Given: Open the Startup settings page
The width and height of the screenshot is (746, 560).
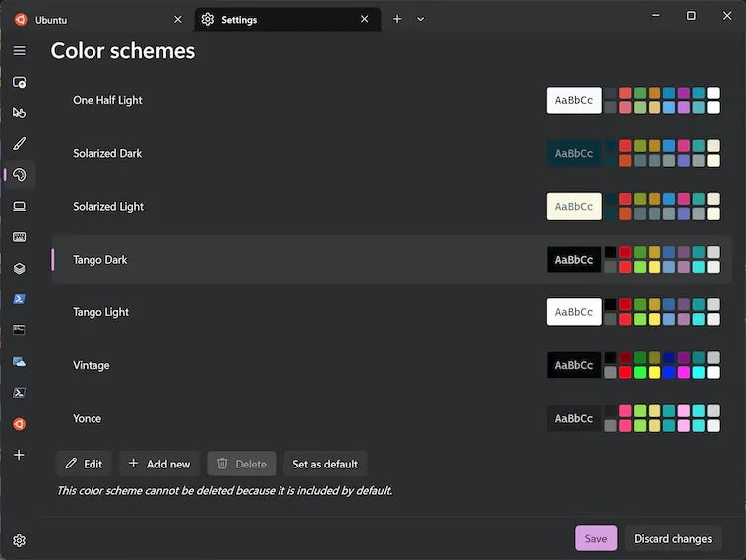Looking at the screenshot, I should click(19, 82).
